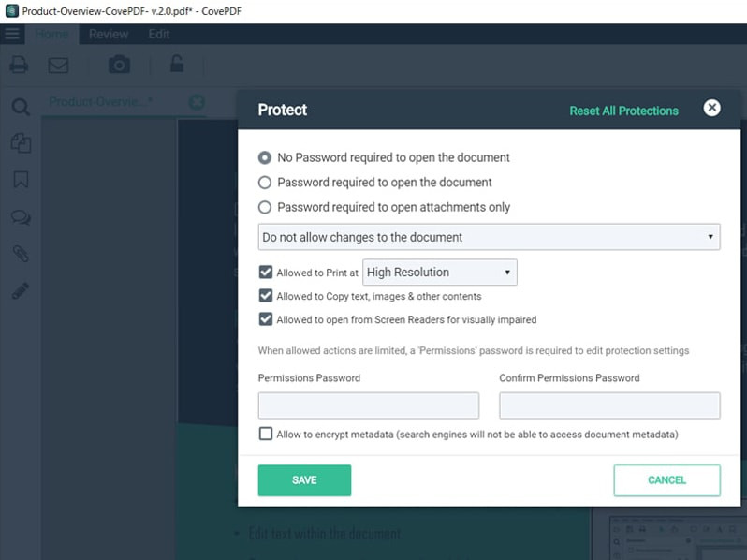This screenshot has height=560, width=747.
Task: Select Password required to open attachments only
Action: pos(265,207)
